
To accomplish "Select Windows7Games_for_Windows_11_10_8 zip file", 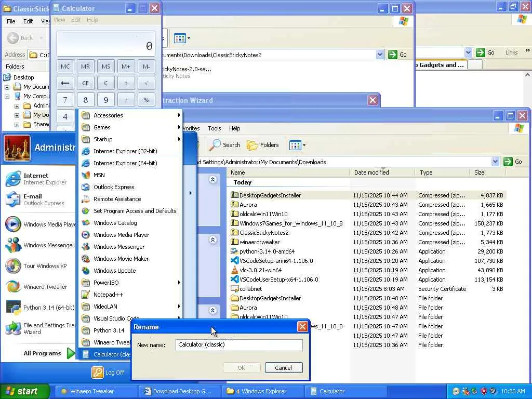I will click(287, 223).
